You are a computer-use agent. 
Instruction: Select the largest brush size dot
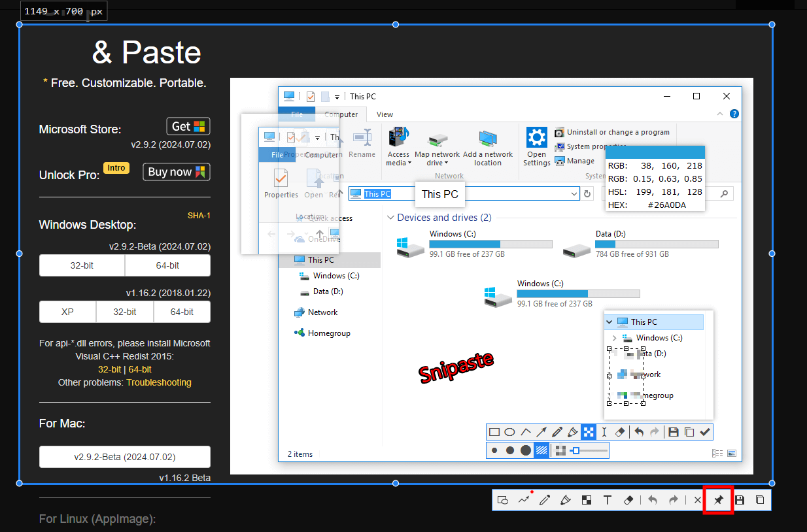tap(525, 450)
